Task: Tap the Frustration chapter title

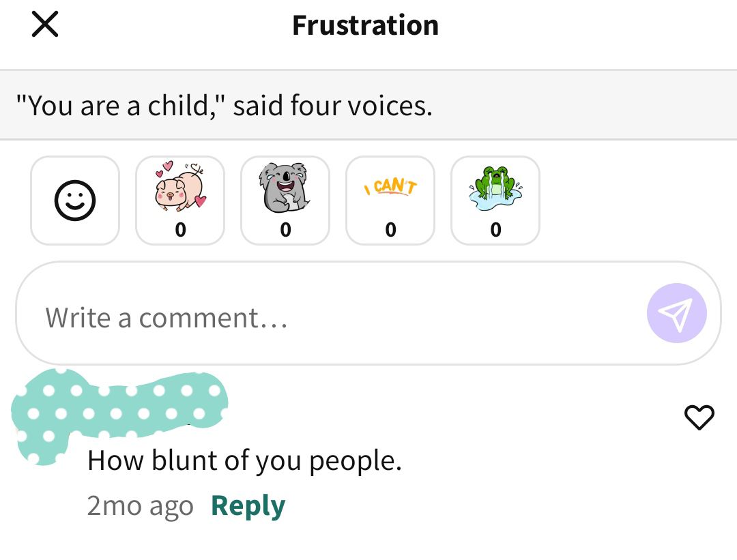Action: (x=365, y=25)
